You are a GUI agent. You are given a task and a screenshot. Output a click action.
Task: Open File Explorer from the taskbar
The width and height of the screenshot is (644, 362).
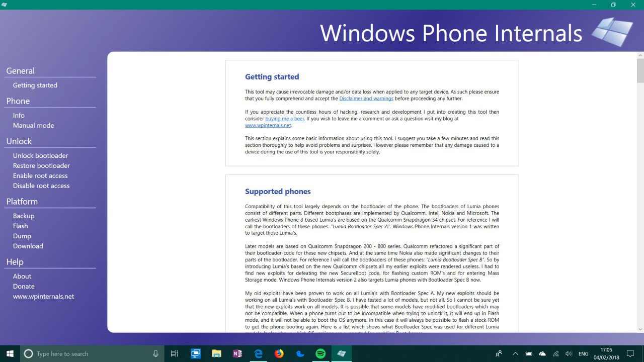[x=216, y=353]
